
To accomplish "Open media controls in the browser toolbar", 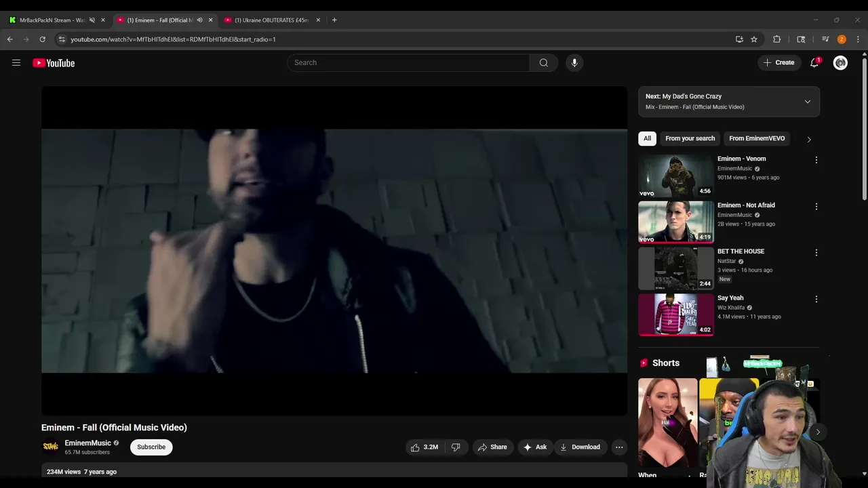I will [x=825, y=39].
